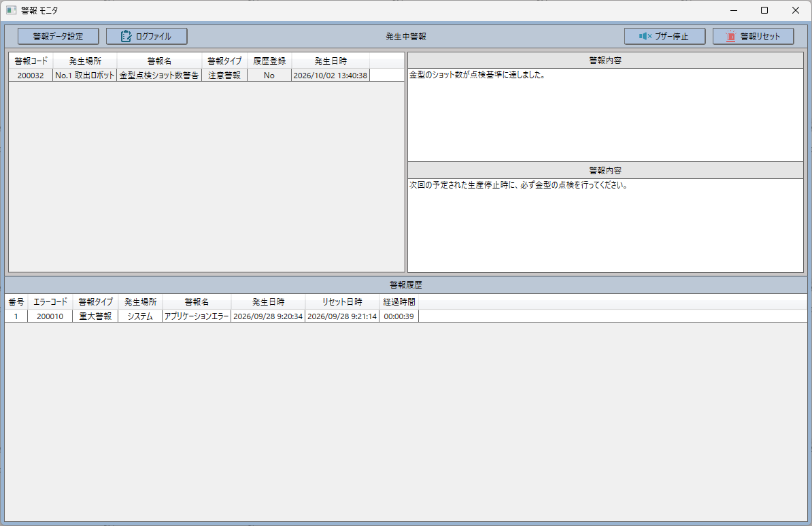Click the red alarm reset siren icon
The image size is (812, 526).
[730, 36]
